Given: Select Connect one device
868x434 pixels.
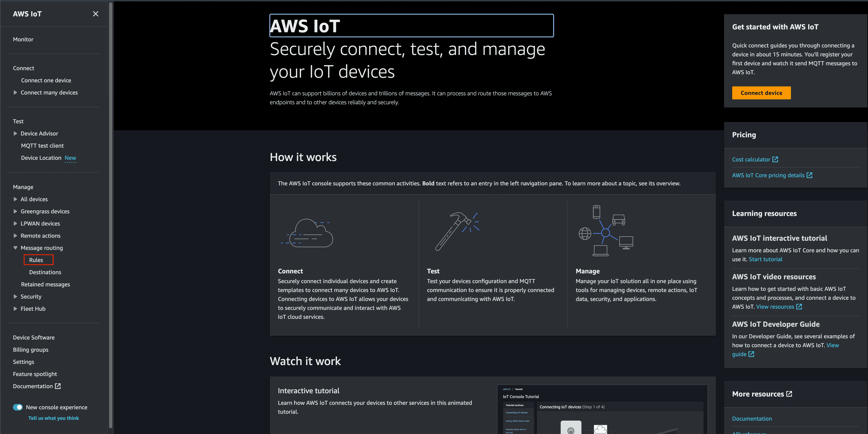Looking at the screenshot, I should coord(46,80).
